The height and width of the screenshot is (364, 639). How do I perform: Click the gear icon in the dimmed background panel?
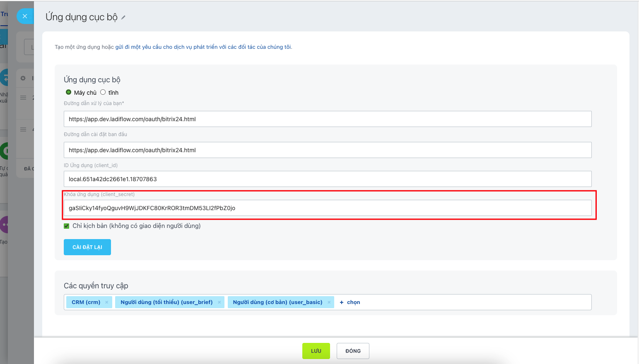23,78
